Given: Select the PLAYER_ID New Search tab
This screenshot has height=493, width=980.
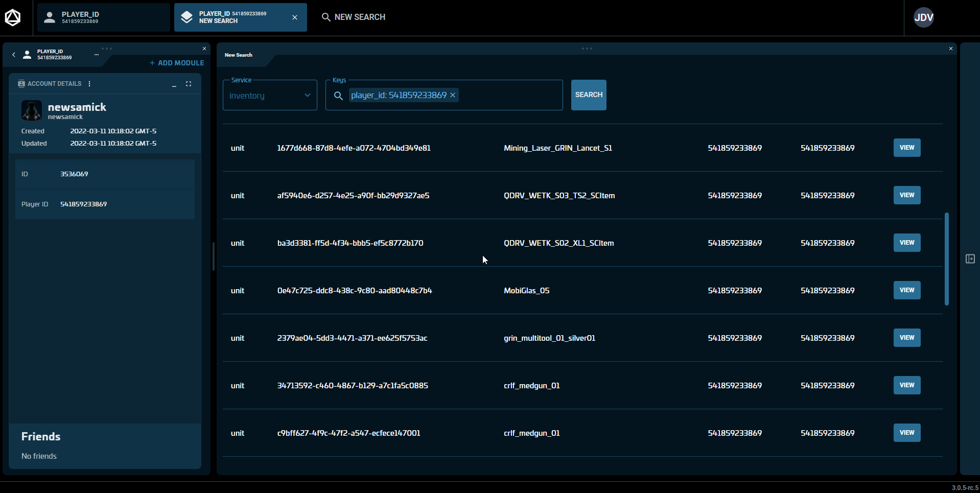Looking at the screenshot, I should [x=235, y=17].
